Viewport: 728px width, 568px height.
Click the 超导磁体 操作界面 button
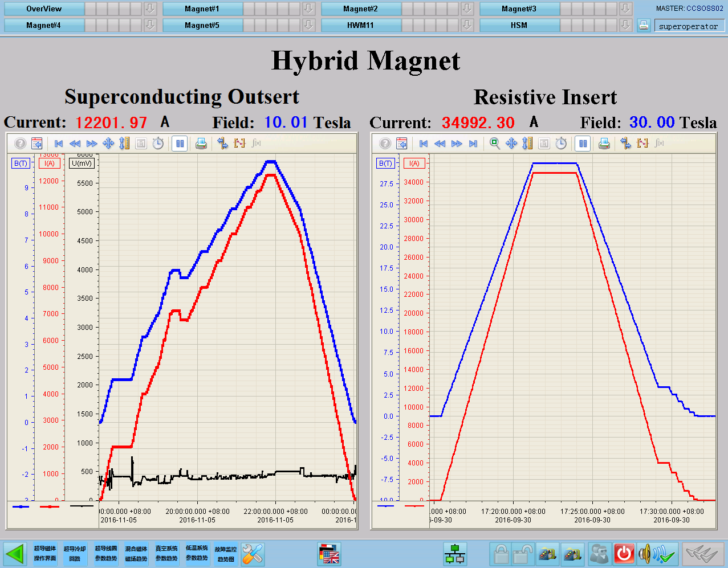tap(45, 554)
